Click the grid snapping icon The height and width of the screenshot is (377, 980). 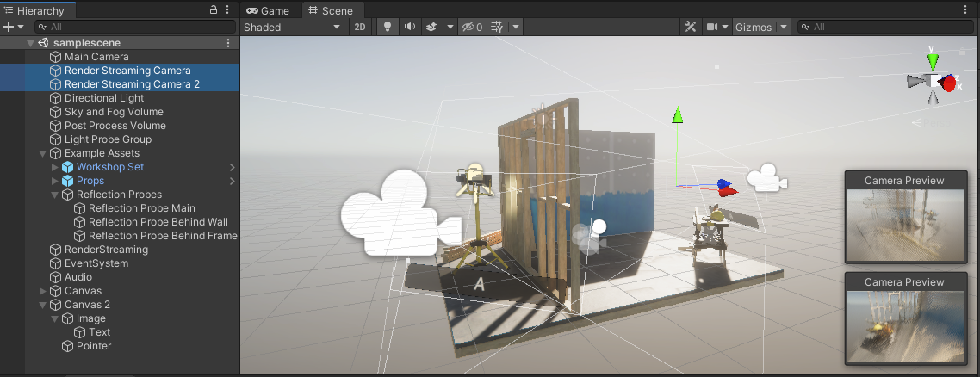[497, 27]
